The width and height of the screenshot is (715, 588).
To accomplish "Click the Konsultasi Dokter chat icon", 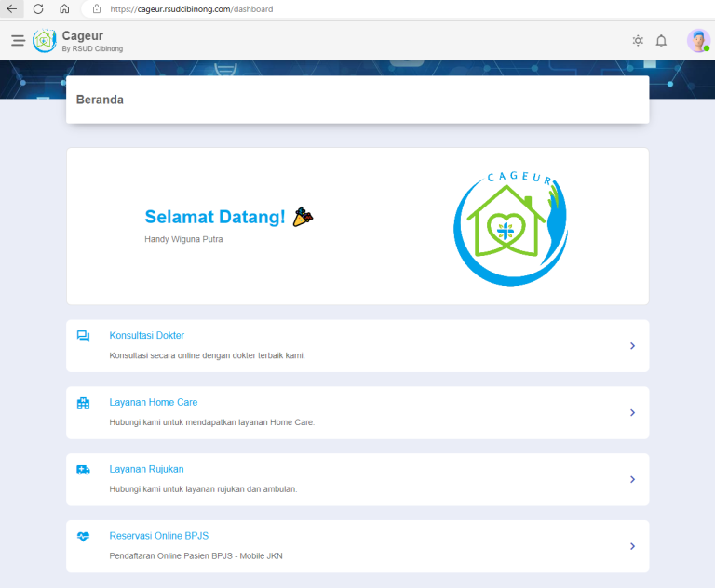I will (x=83, y=336).
